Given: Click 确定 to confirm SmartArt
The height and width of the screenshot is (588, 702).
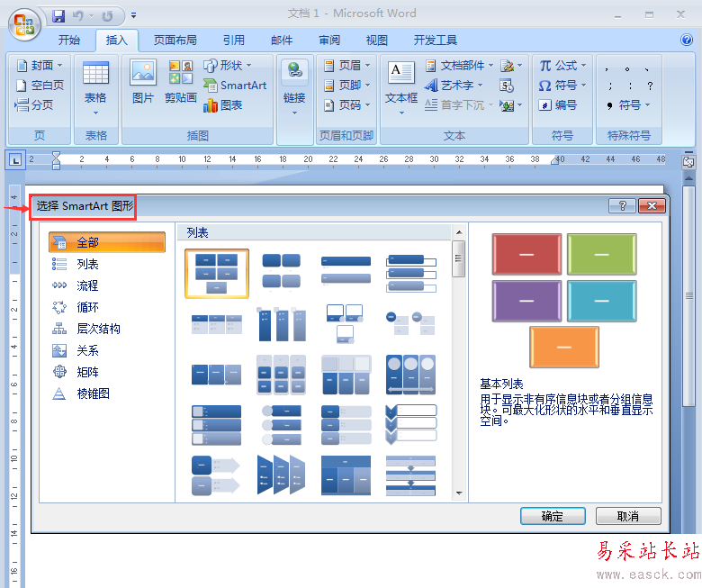Looking at the screenshot, I should pos(553,516).
